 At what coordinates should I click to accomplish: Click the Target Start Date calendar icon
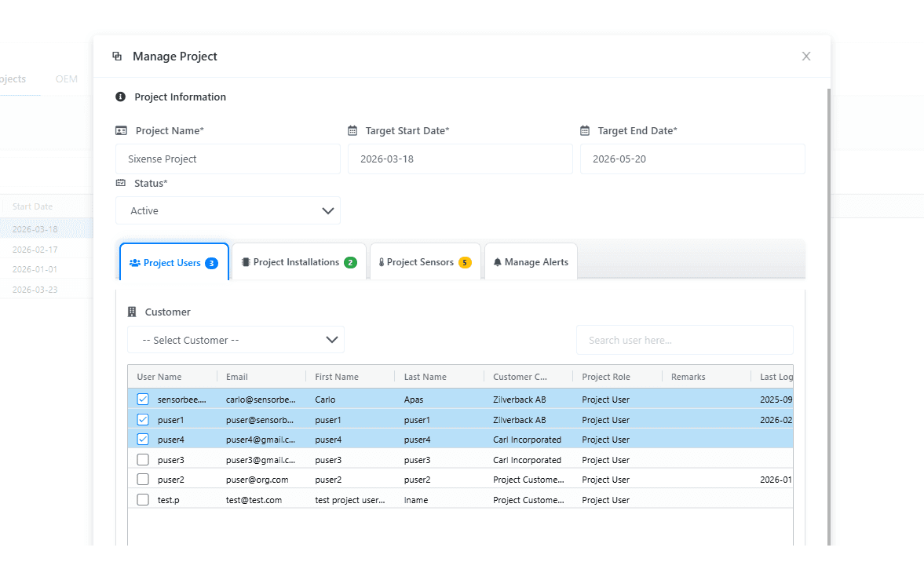pos(352,131)
